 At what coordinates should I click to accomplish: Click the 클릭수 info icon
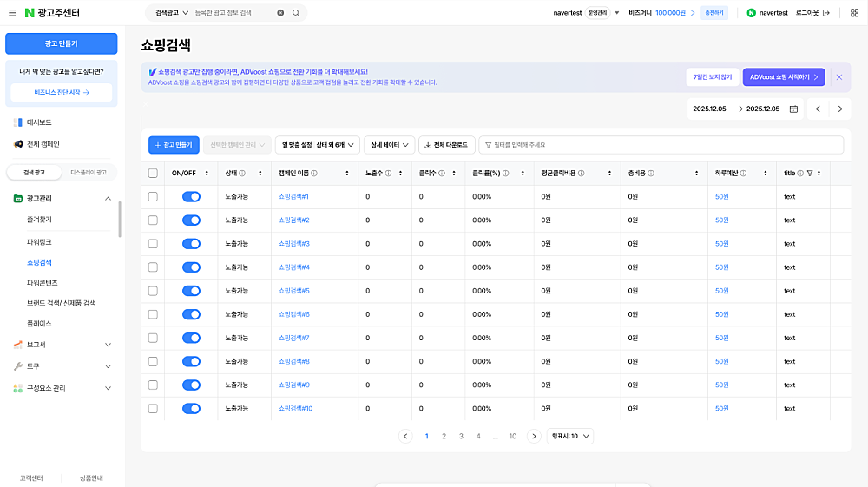(x=442, y=174)
